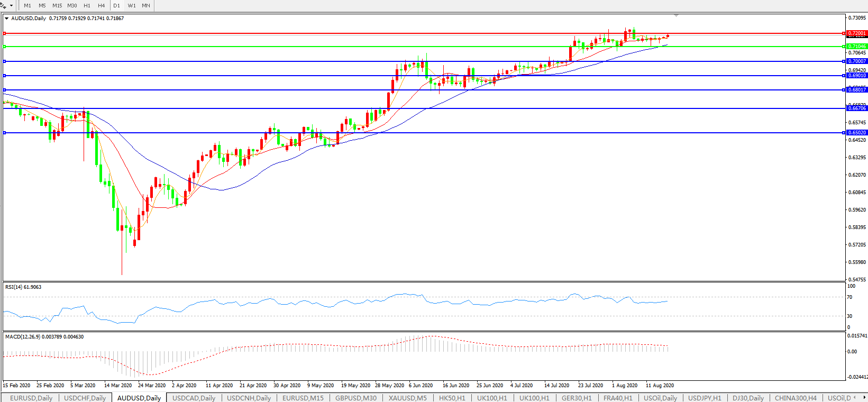Screen dimensions: 868x402
Task: Toggle the D1 daily timeframe button
Action: 117,6
